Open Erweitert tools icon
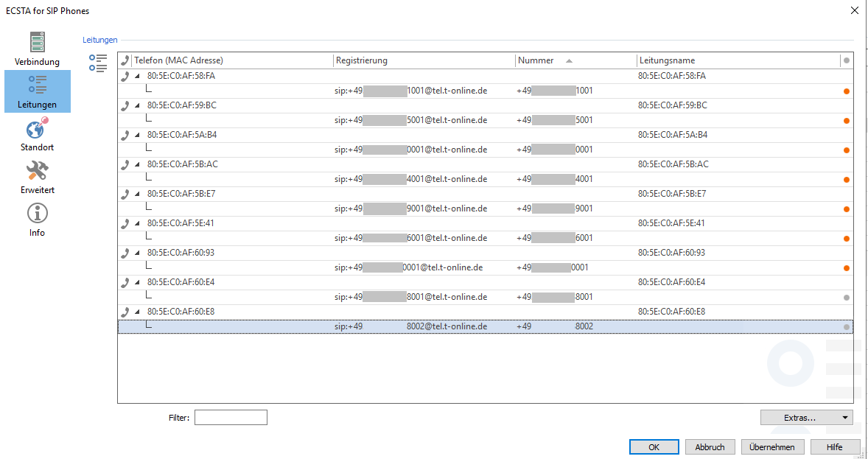 click(37, 171)
